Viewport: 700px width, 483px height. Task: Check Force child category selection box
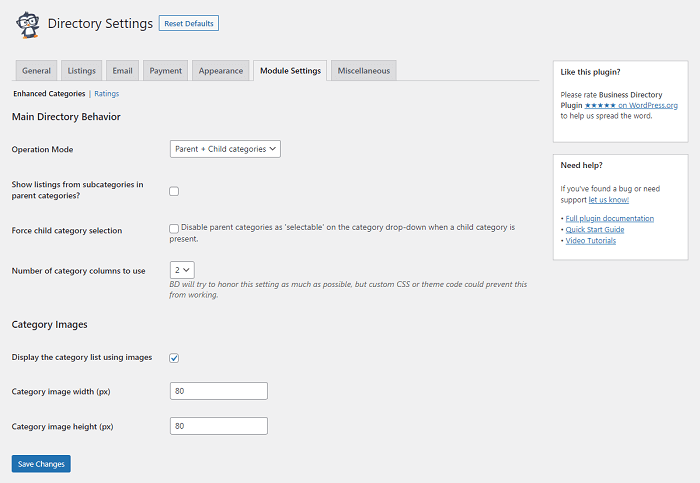tap(174, 229)
